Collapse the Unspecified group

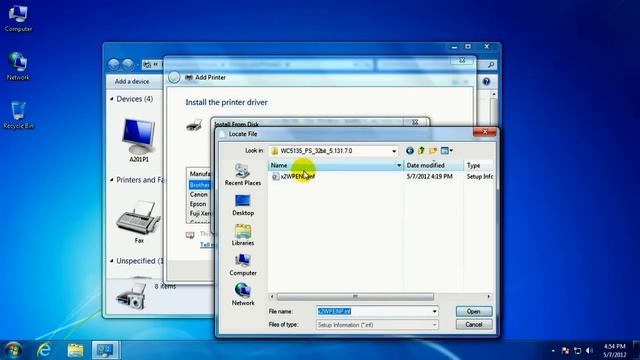(x=112, y=260)
